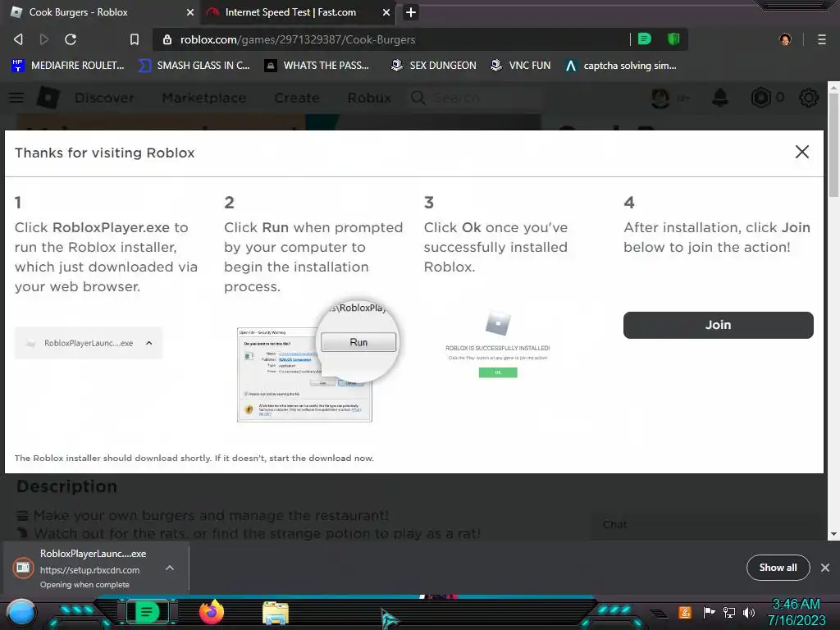Open the Marketplace menu item
The image size is (840, 630).
pos(203,98)
